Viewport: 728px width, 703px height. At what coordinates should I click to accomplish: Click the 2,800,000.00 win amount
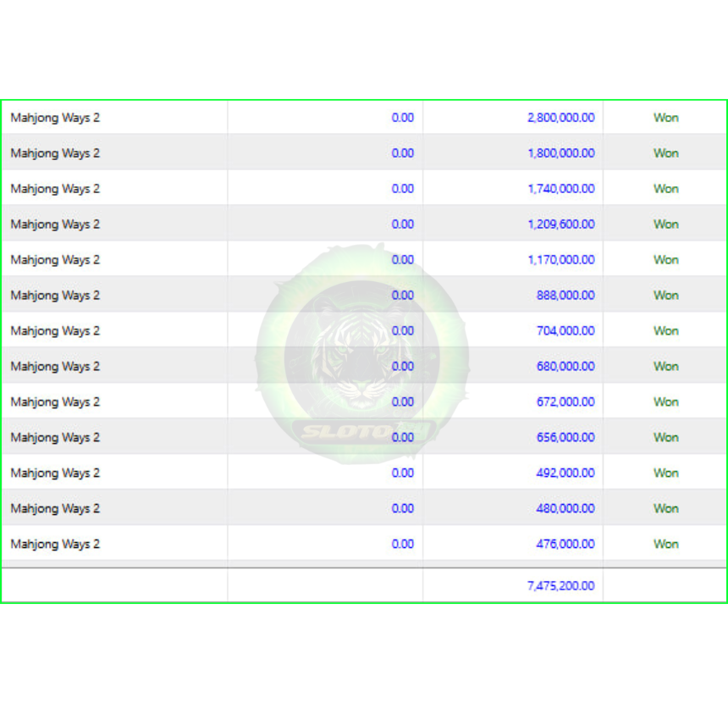(561, 118)
